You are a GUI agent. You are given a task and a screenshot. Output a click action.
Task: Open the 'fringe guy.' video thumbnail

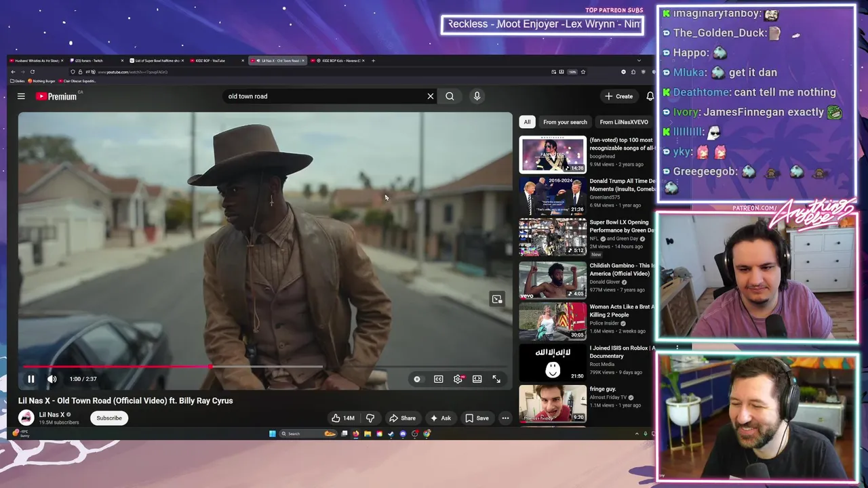(553, 403)
